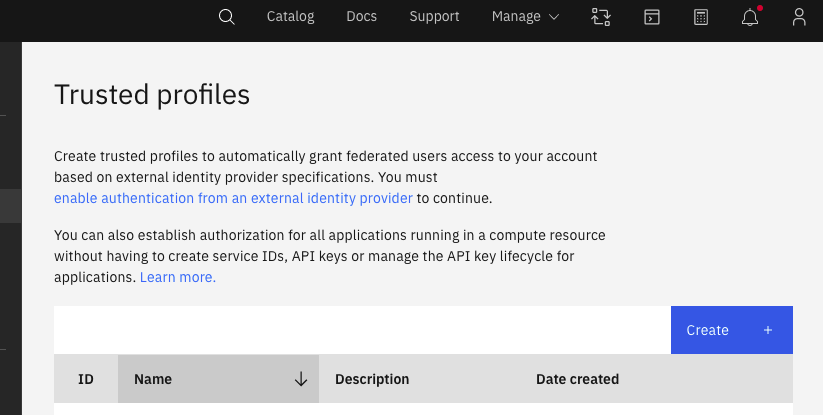The height and width of the screenshot is (415, 823).
Task: Go to Docs in top navigation
Action: pos(362,16)
